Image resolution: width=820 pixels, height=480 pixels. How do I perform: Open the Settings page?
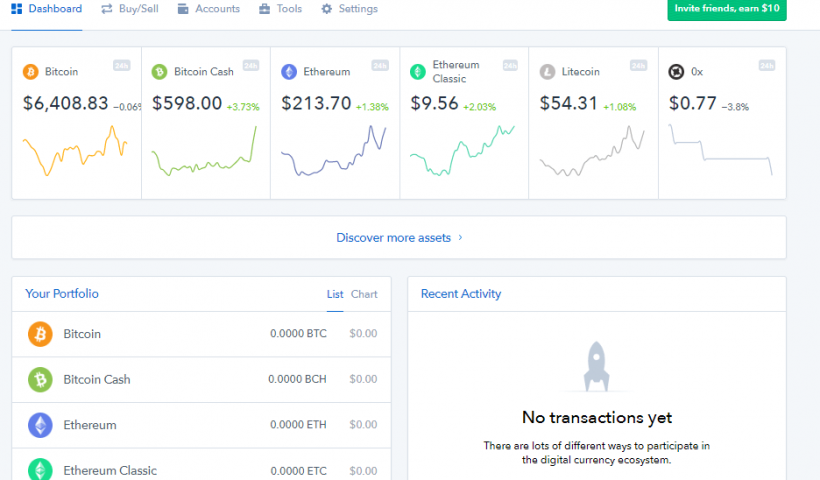349,9
